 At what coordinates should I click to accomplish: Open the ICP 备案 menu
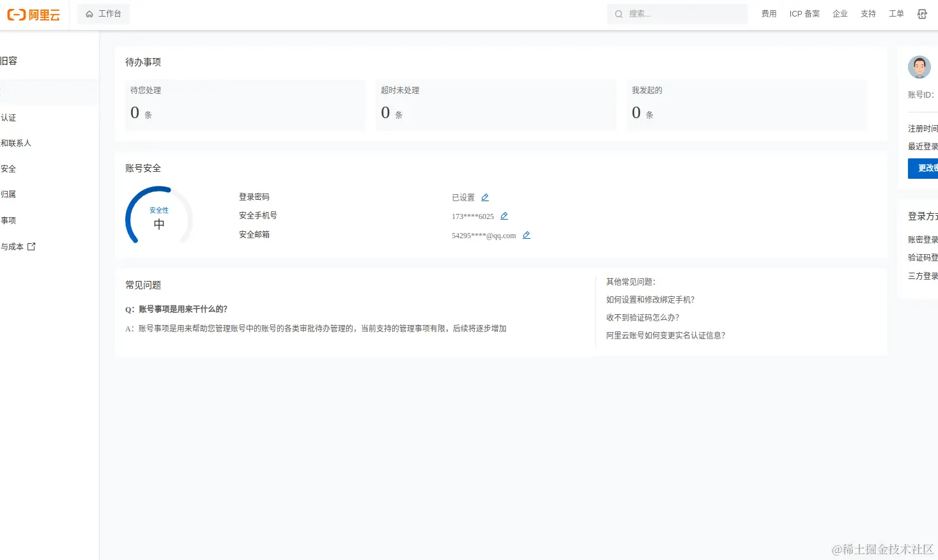click(x=804, y=14)
